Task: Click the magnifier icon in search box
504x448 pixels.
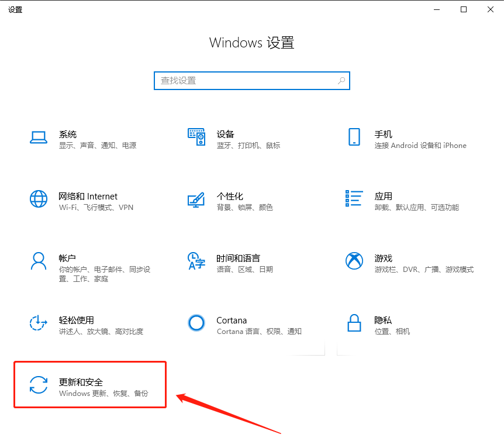Action: (341, 80)
